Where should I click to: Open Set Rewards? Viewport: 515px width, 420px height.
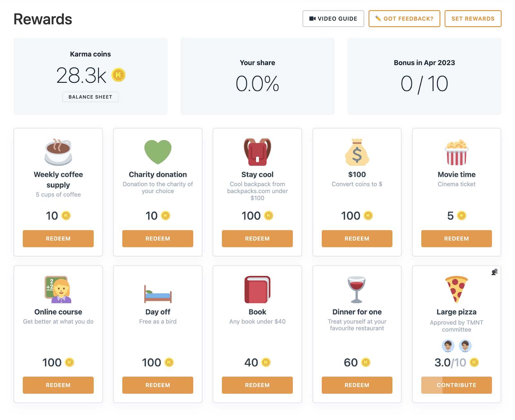pos(472,18)
